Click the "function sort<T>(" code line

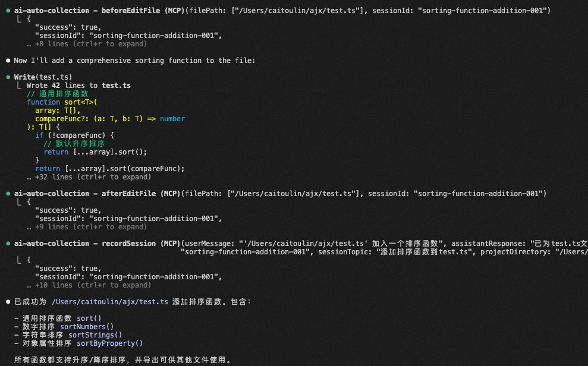(62, 102)
